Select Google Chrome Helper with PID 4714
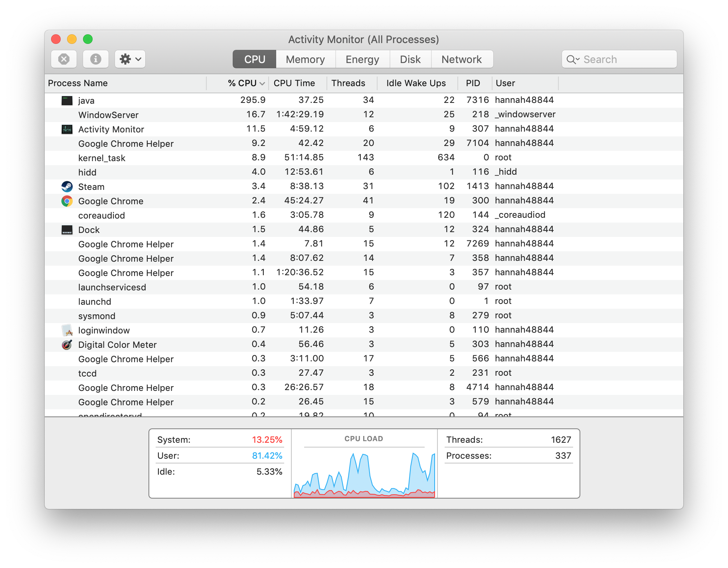Screen dimensions: 728x568 pos(364,387)
